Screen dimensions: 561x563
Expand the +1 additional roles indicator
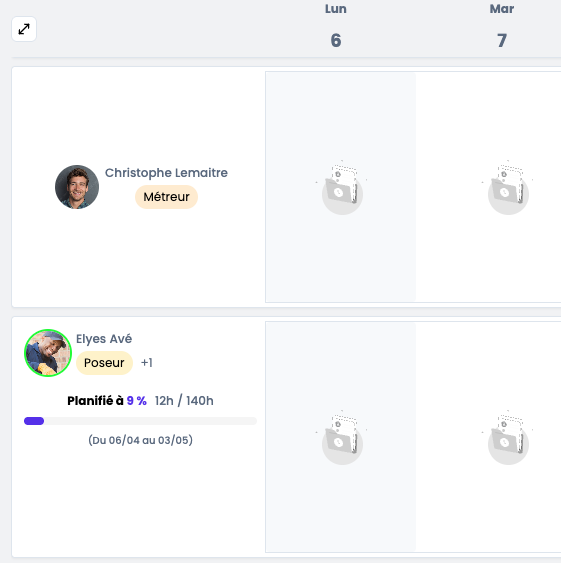coord(147,363)
